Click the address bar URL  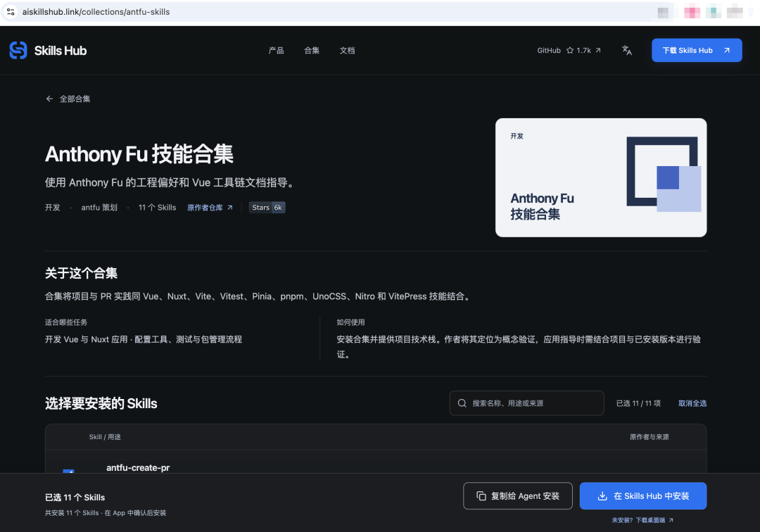click(x=96, y=12)
